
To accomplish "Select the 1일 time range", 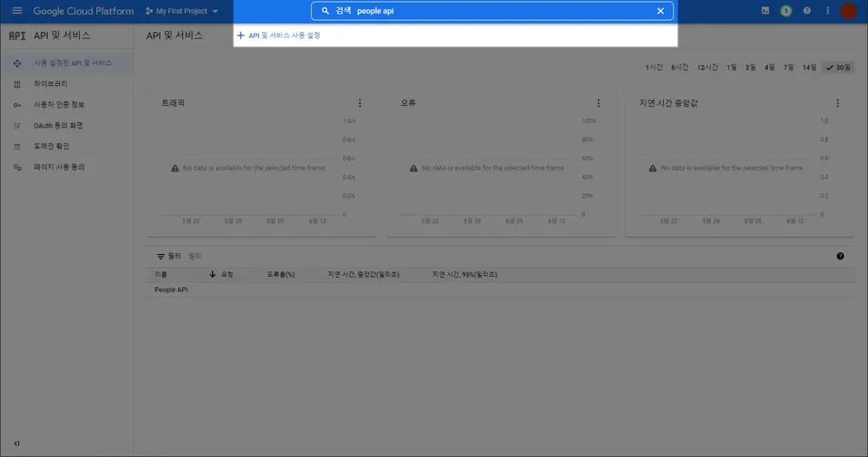I will (731, 68).
